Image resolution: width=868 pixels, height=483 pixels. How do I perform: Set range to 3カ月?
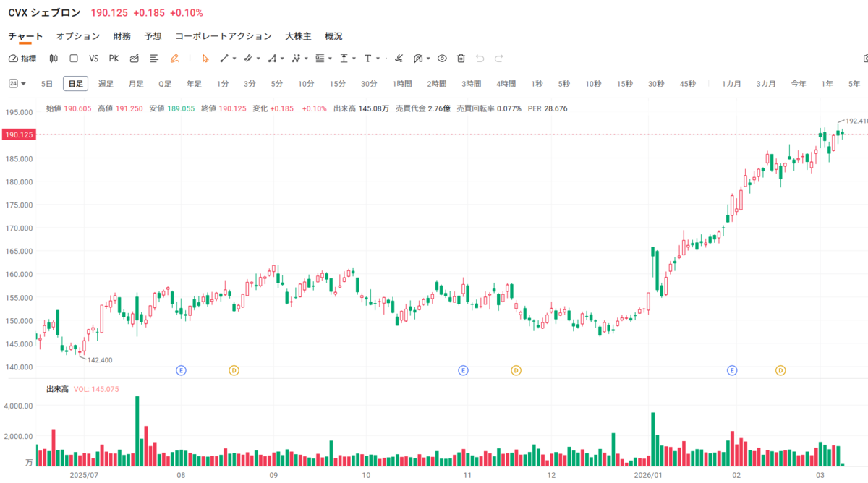tap(766, 84)
